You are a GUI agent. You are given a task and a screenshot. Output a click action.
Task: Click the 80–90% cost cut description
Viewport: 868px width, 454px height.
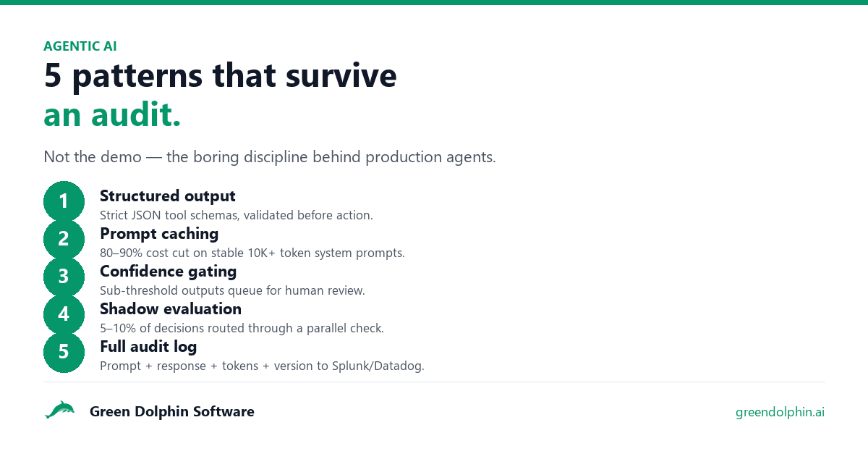tap(252, 253)
